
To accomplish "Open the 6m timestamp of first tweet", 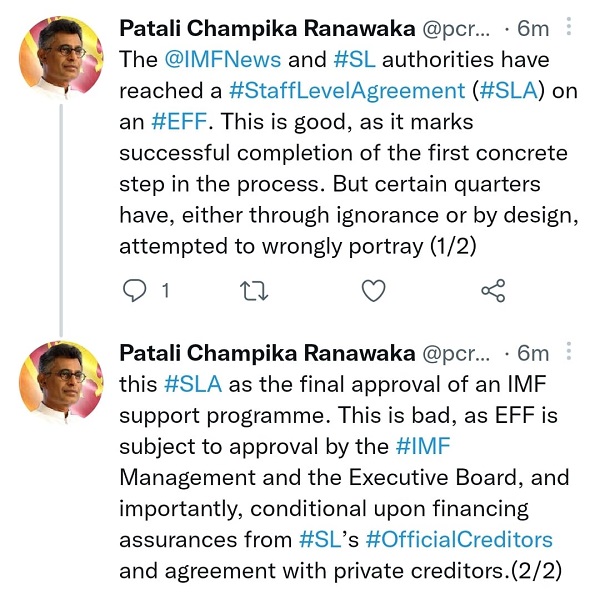I will click(x=533, y=29).
